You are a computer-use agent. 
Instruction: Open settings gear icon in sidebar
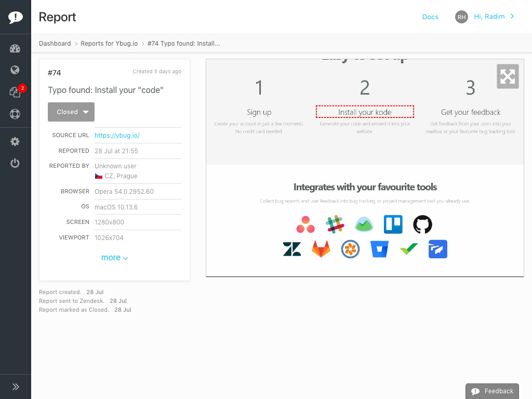point(15,142)
